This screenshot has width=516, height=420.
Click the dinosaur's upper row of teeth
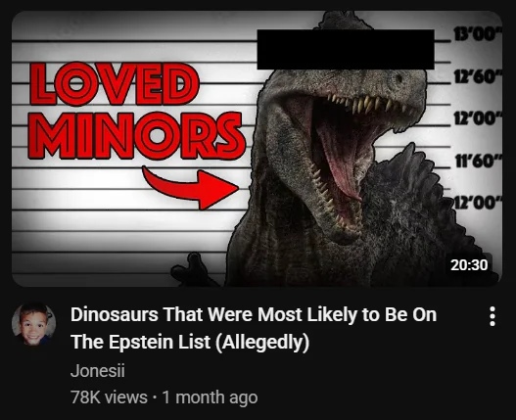[x=365, y=103]
